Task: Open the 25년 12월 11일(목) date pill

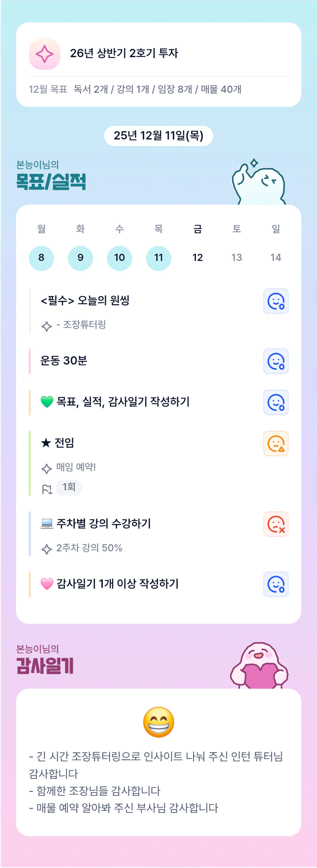Action: [x=158, y=136]
